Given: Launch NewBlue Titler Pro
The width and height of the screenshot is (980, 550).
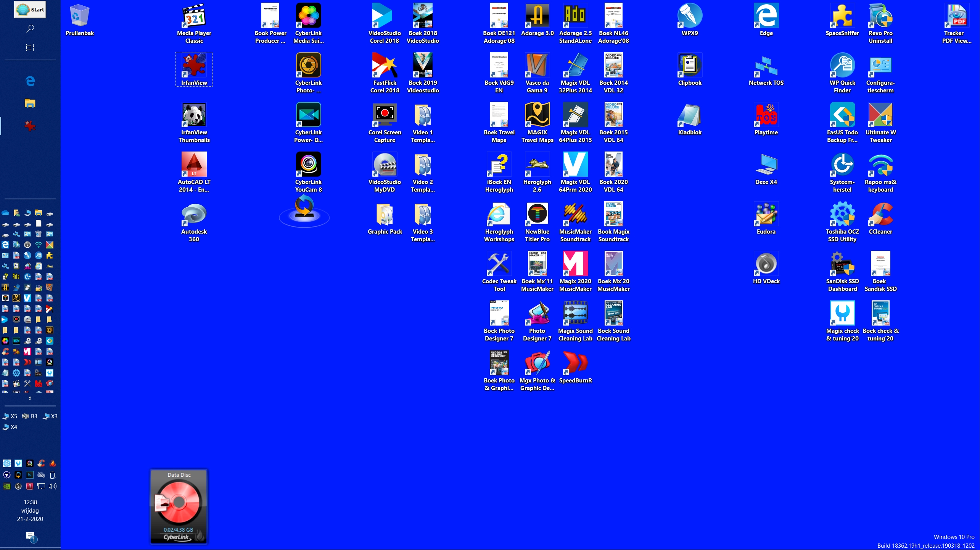Looking at the screenshot, I should (x=537, y=223).
